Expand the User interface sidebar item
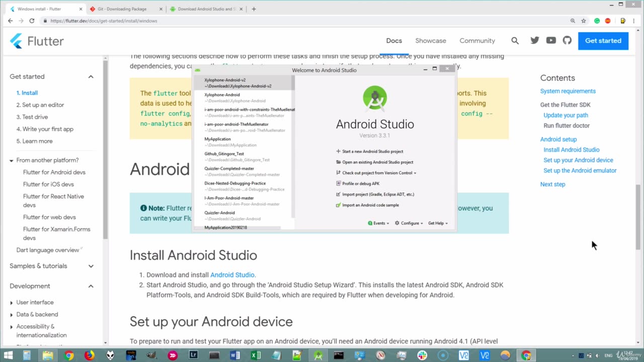 [x=12, y=303]
